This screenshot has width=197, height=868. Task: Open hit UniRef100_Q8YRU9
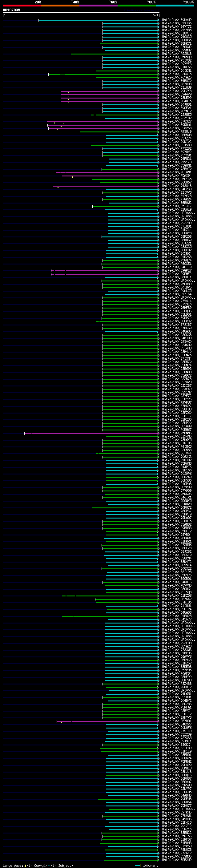pos(177,487)
